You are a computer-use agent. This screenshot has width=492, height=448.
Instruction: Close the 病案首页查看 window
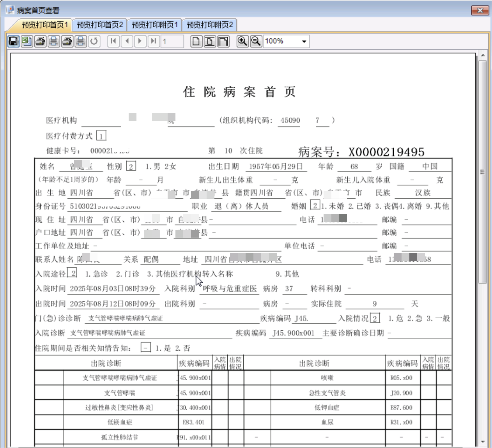pos(480,10)
